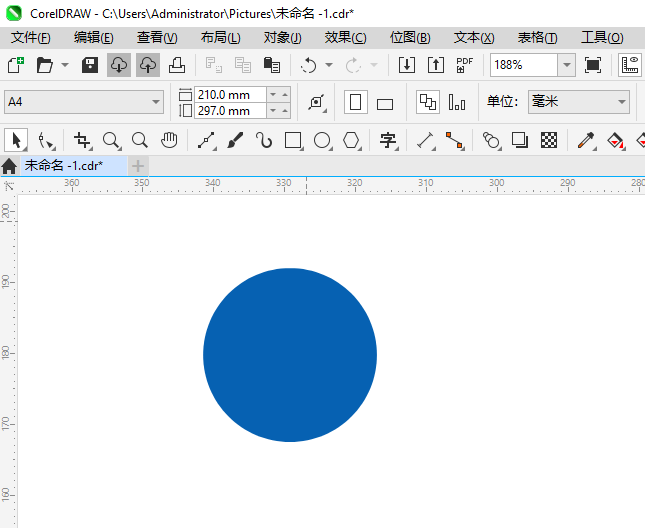
Task: Activate the Pan hand tool
Action: click(170, 140)
